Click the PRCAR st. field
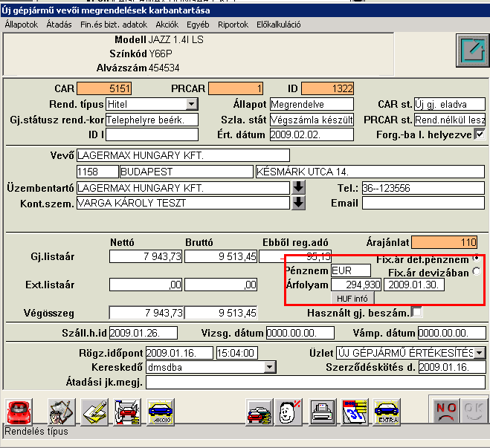The height and width of the screenshot is (448, 490). (x=450, y=120)
